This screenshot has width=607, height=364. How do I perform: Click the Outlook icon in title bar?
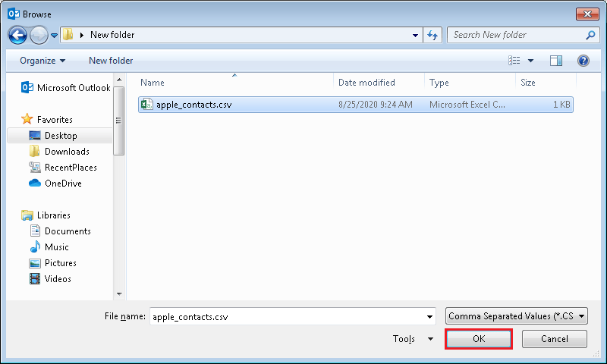14,14
